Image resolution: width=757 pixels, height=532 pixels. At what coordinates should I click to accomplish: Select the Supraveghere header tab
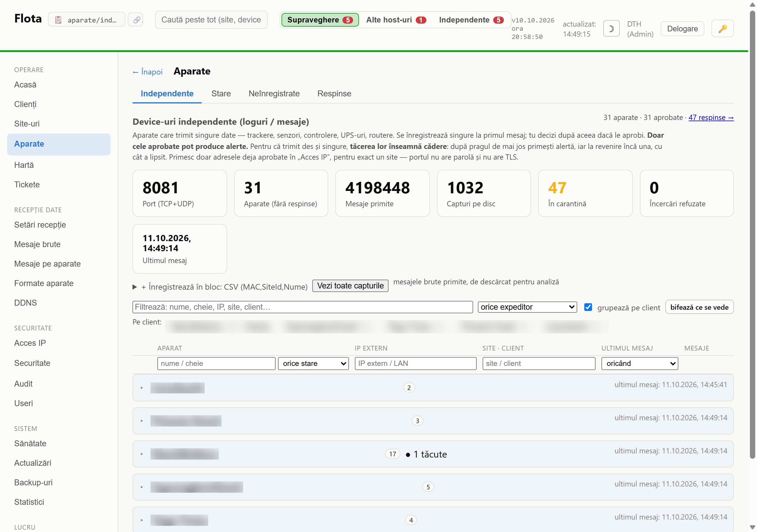[320, 20]
